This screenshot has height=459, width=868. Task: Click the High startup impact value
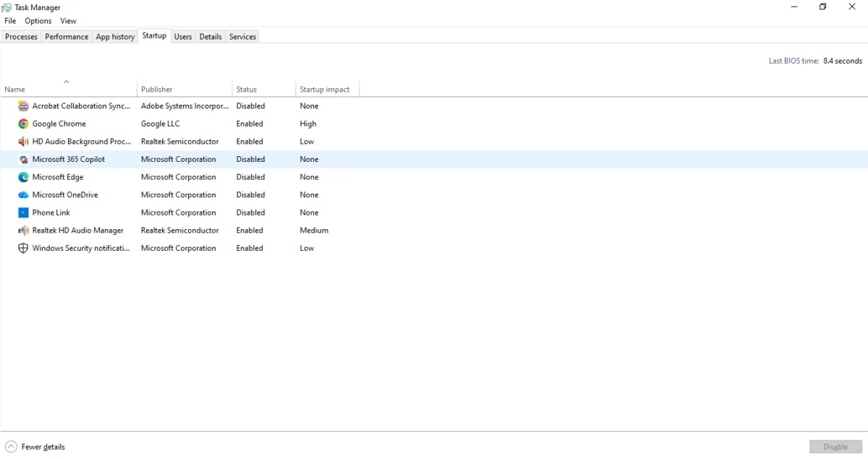coord(308,124)
